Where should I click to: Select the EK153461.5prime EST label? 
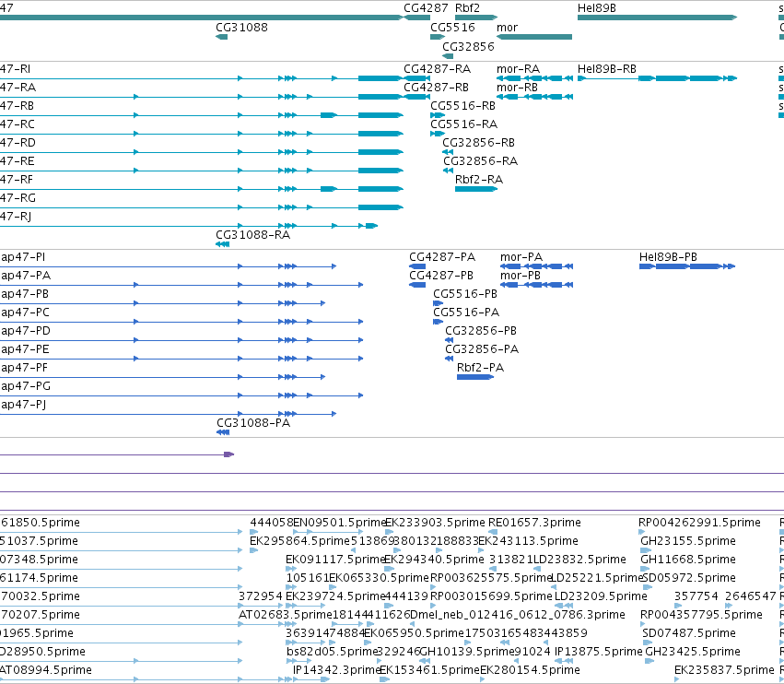pos(430,670)
